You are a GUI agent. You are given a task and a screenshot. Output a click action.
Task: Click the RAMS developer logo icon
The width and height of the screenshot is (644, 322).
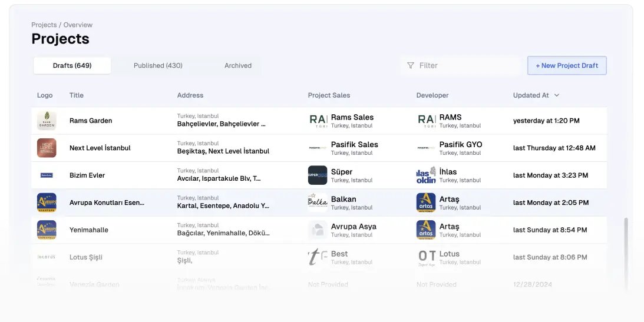(x=426, y=121)
